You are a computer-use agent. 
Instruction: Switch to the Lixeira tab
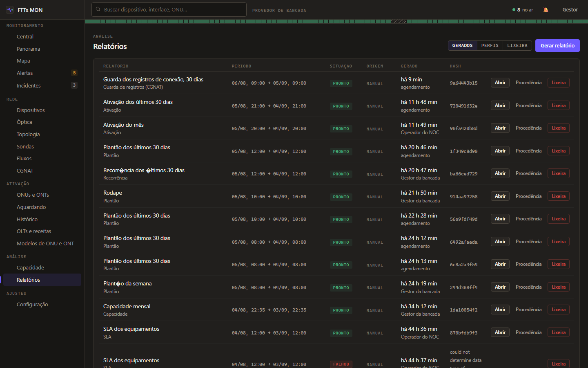pyautogui.click(x=517, y=46)
